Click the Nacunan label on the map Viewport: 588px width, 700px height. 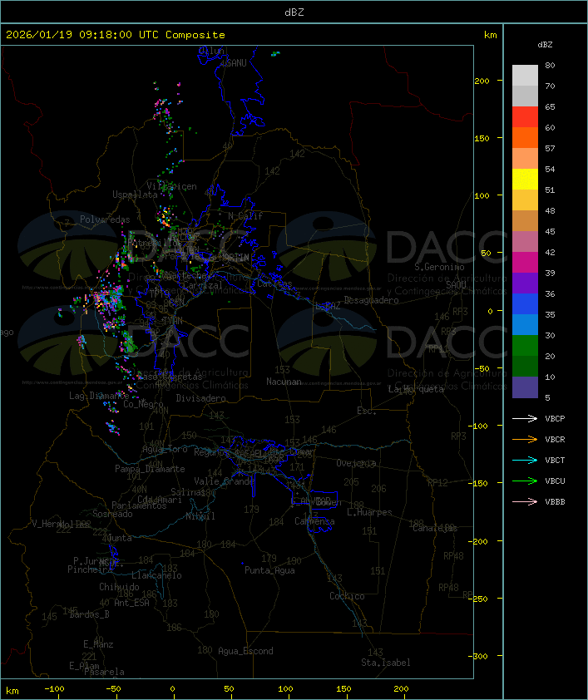[x=283, y=382]
